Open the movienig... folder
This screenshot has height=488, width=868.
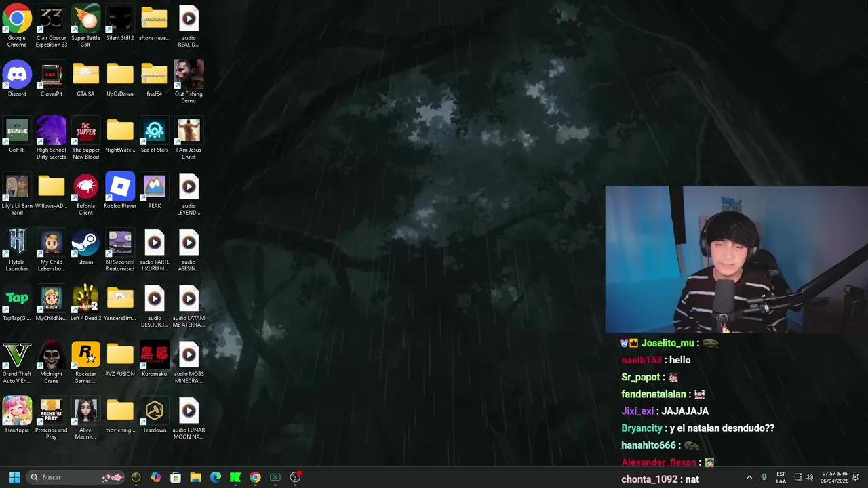coord(120,415)
